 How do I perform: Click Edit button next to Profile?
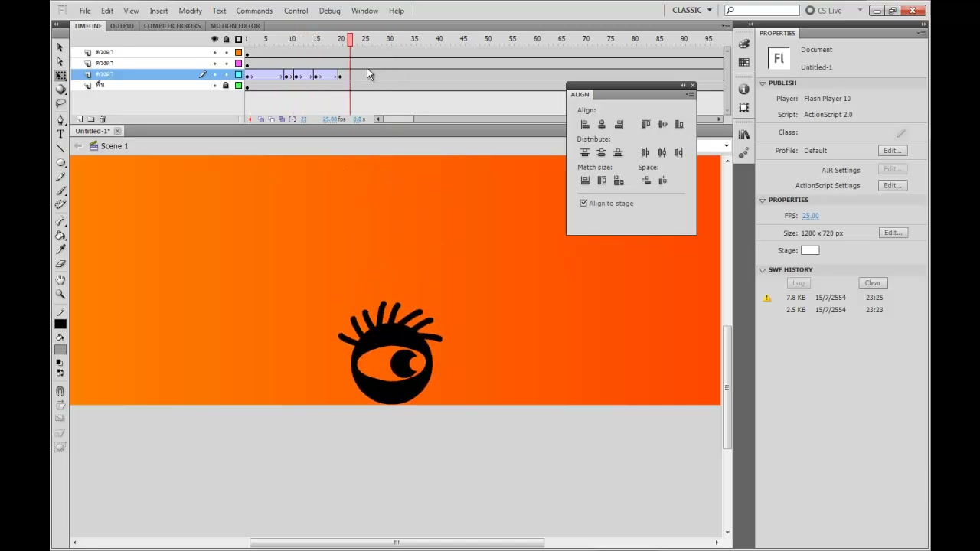(x=892, y=151)
